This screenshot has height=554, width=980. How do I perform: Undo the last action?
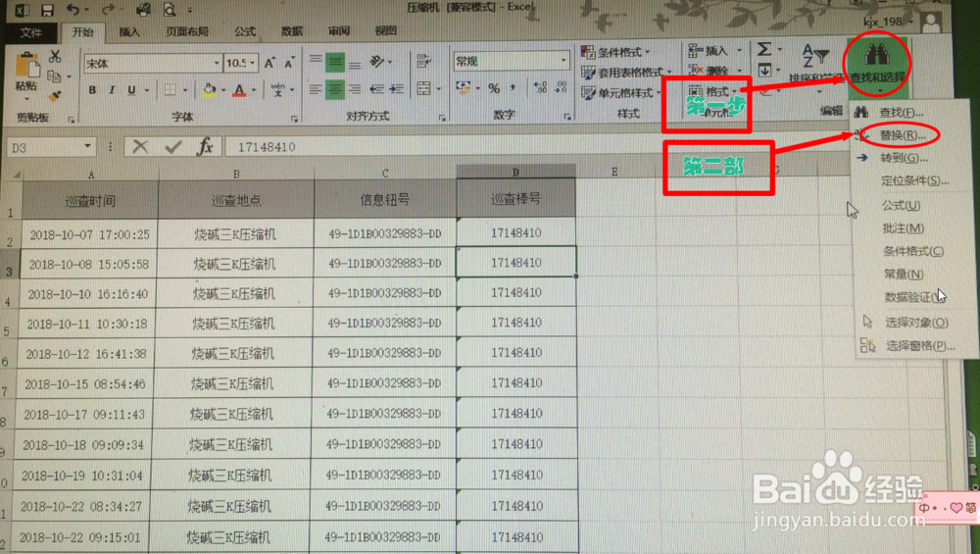pyautogui.click(x=73, y=10)
